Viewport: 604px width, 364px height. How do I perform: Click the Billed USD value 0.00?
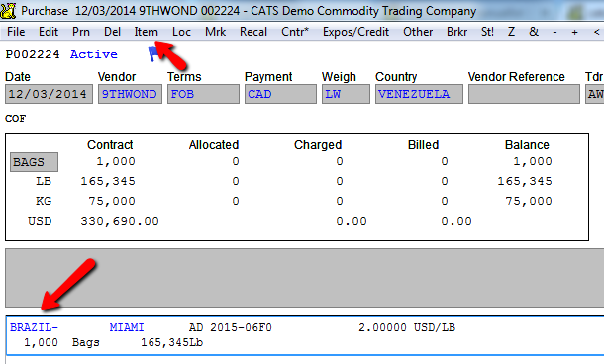pos(456,221)
